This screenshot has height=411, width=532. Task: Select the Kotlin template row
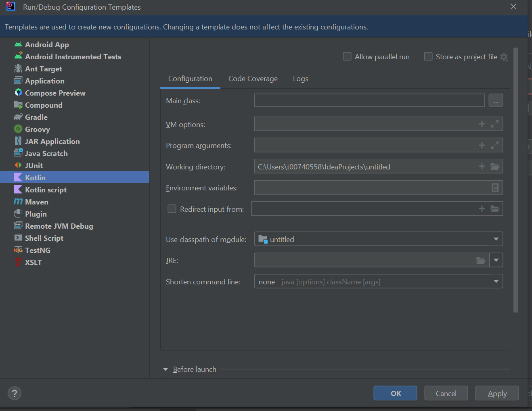(x=75, y=177)
